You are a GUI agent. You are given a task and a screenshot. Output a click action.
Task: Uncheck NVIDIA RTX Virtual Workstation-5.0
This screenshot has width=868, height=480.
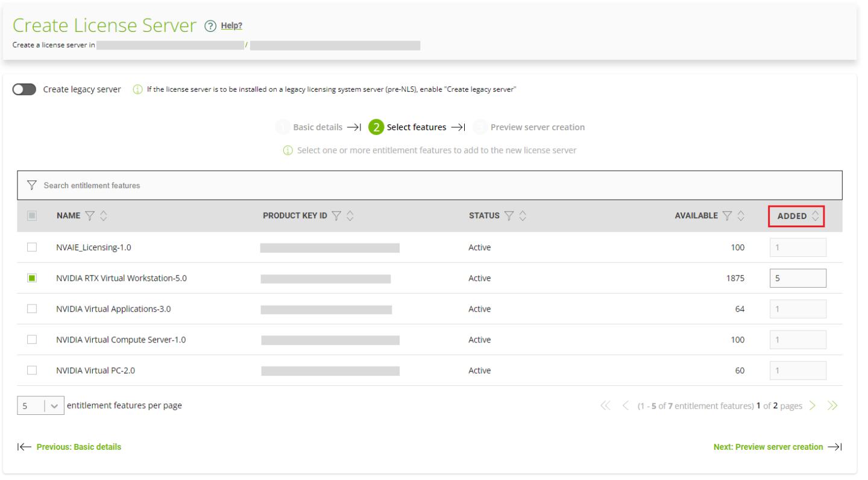(x=32, y=278)
